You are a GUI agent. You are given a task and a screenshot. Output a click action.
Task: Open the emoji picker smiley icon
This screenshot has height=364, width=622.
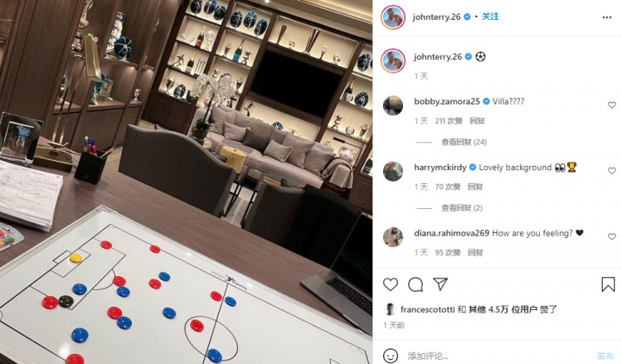[391, 356]
